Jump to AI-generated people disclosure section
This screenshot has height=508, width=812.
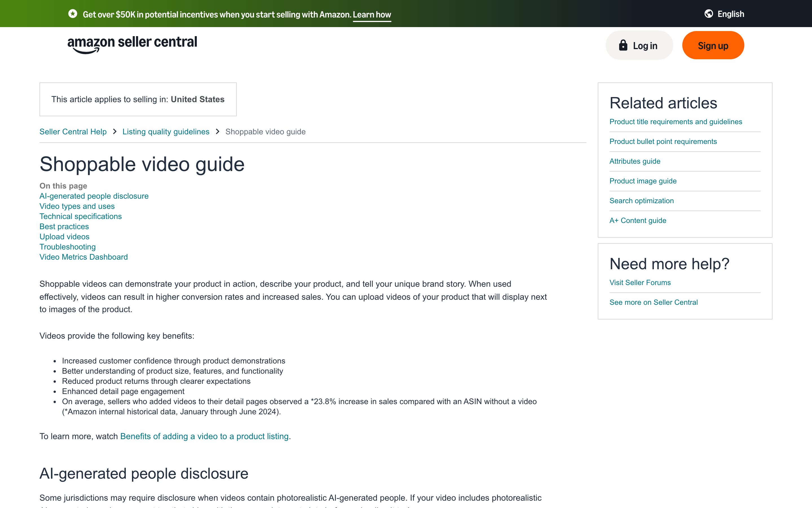(x=94, y=196)
